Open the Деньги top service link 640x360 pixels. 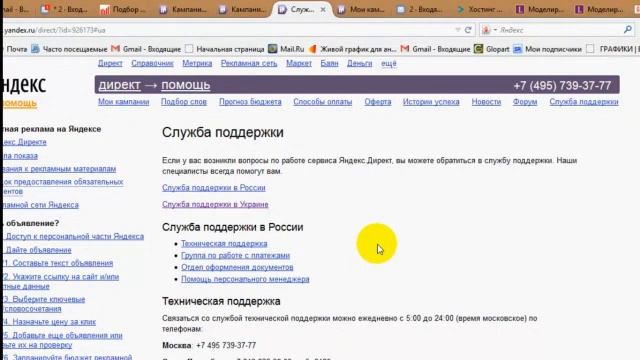pos(360,63)
